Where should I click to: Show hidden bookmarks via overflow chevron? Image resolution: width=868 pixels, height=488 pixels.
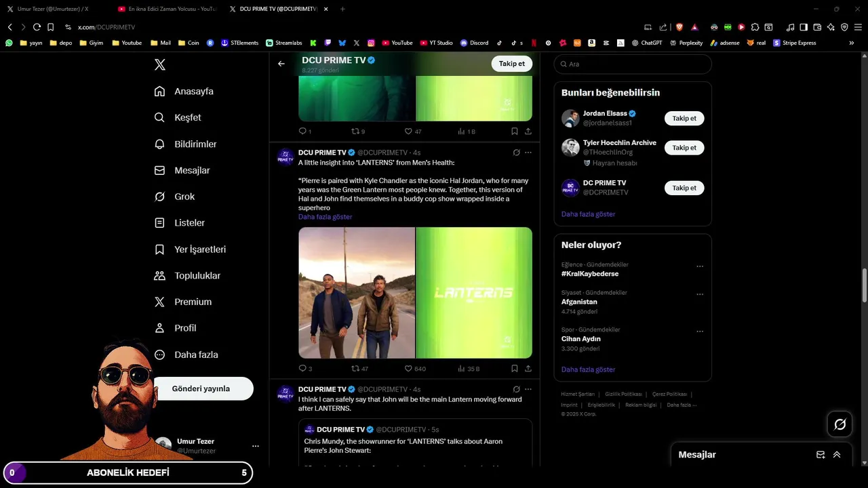click(x=852, y=43)
